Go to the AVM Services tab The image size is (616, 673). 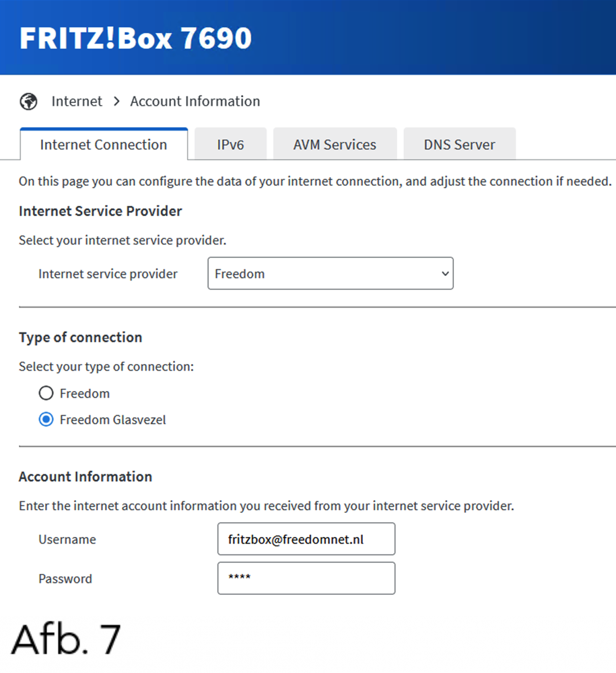click(335, 145)
